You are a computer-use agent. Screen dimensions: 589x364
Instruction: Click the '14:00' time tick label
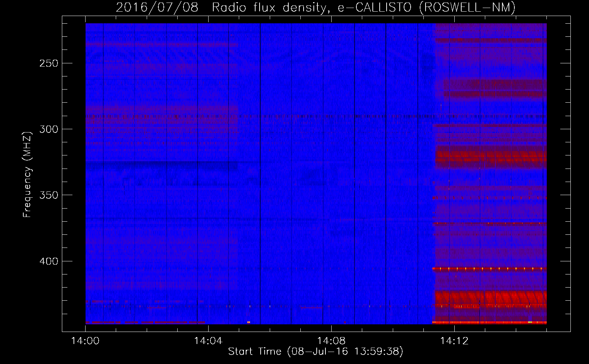pos(85,341)
